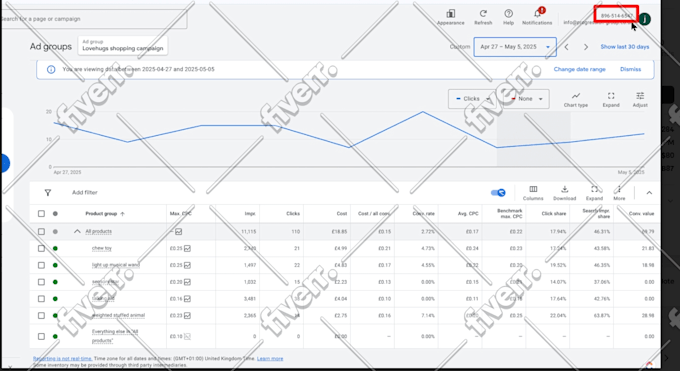Click the bid chart icon in the weighted stuffed animal row
Image resolution: width=680 pixels, height=371 pixels.
pos(187,315)
